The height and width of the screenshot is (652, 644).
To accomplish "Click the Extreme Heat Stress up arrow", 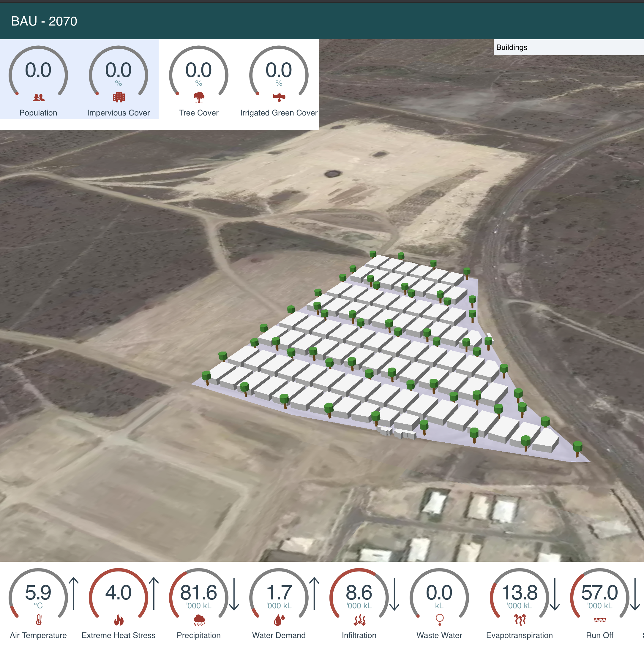I will coord(154,594).
